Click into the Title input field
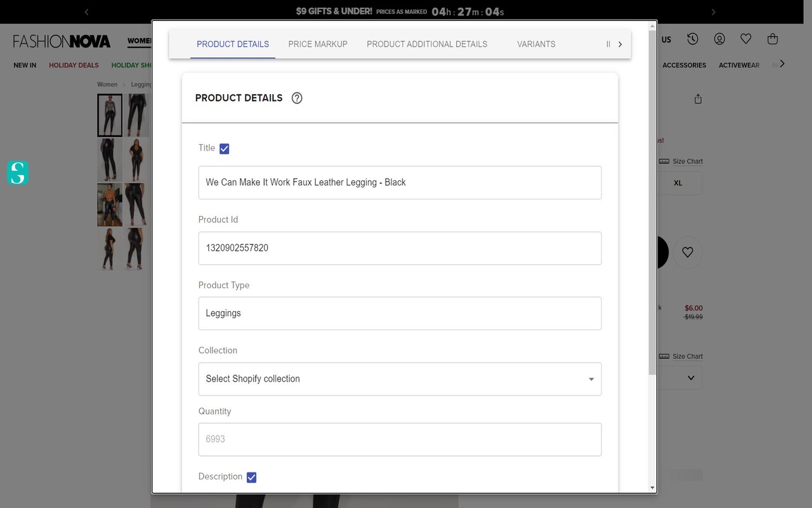This screenshot has height=508, width=812. click(x=400, y=182)
